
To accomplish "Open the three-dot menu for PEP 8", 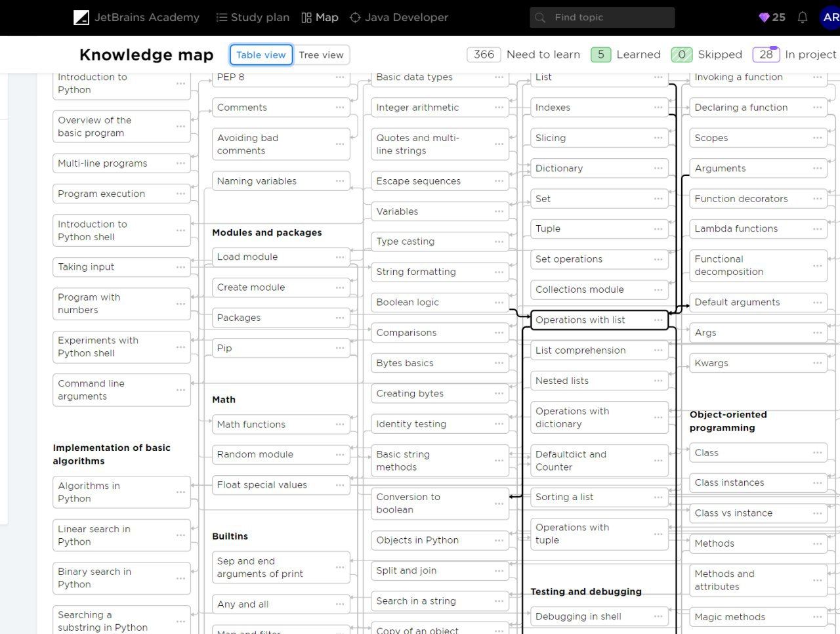I will (x=340, y=77).
